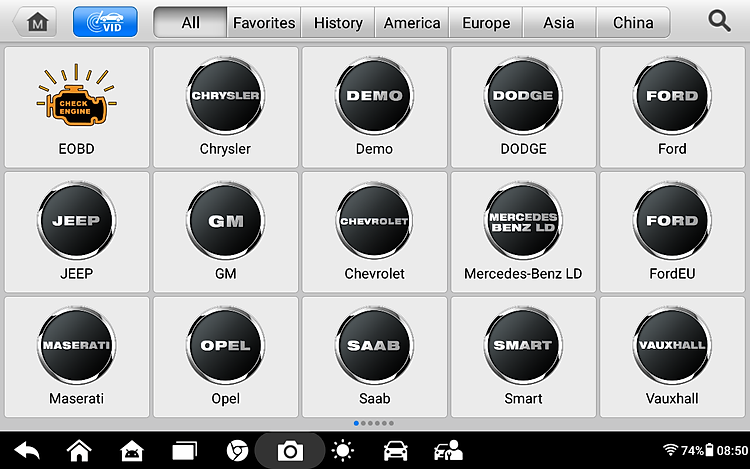The image size is (750, 469).
Task: Open the Mercedes-Benz LD tile
Action: click(523, 232)
